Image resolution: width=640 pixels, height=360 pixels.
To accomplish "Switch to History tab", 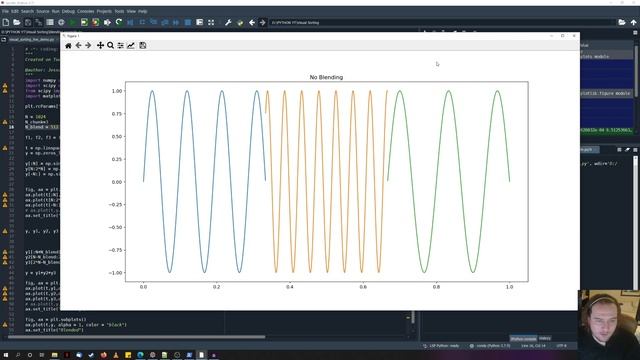I will [x=545, y=338].
